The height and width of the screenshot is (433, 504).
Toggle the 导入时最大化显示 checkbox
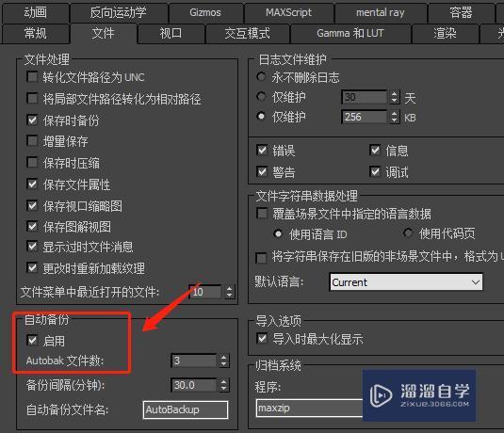pyautogui.click(x=262, y=339)
